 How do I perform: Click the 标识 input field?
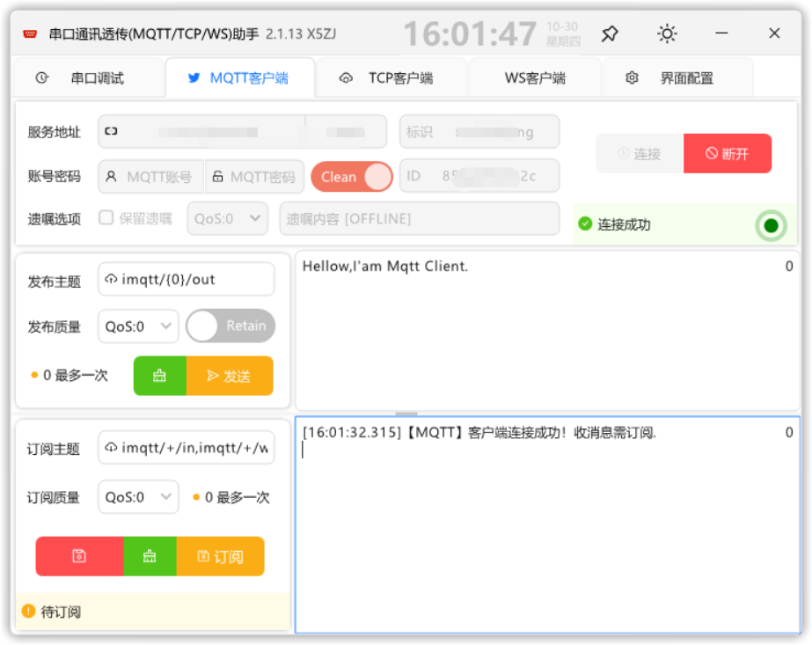coord(479,132)
